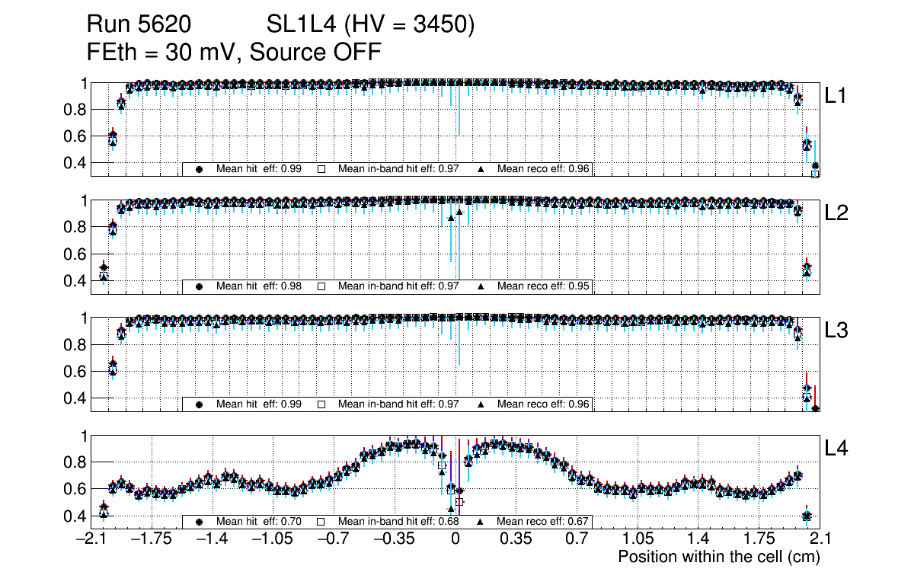Click the filled circle marker in L4 legend
The width and height of the screenshot is (911, 588).
[x=200, y=522]
